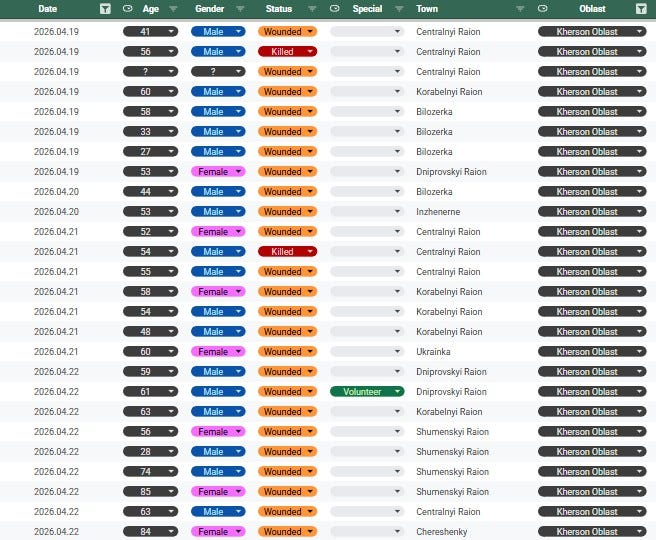This screenshot has height=540, width=656.
Task: Open the Wounded status chip in the age 85 row
Action: [287, 492]
